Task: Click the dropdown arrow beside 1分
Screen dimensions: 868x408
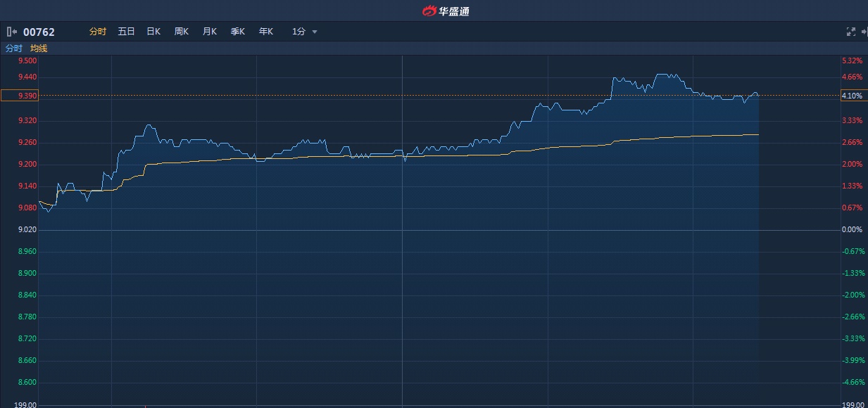Action: pos(315,32)
